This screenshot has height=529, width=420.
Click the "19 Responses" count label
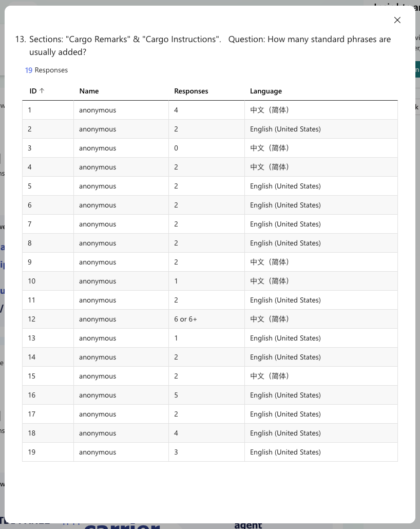(x=47, y=70)
